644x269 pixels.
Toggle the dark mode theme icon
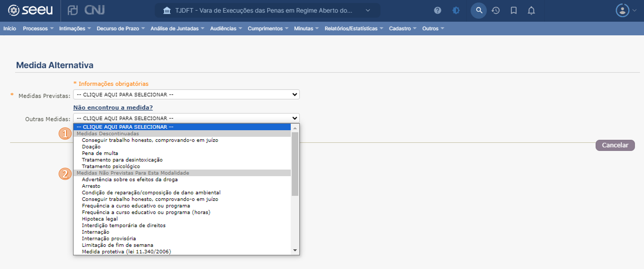point(456,11)
